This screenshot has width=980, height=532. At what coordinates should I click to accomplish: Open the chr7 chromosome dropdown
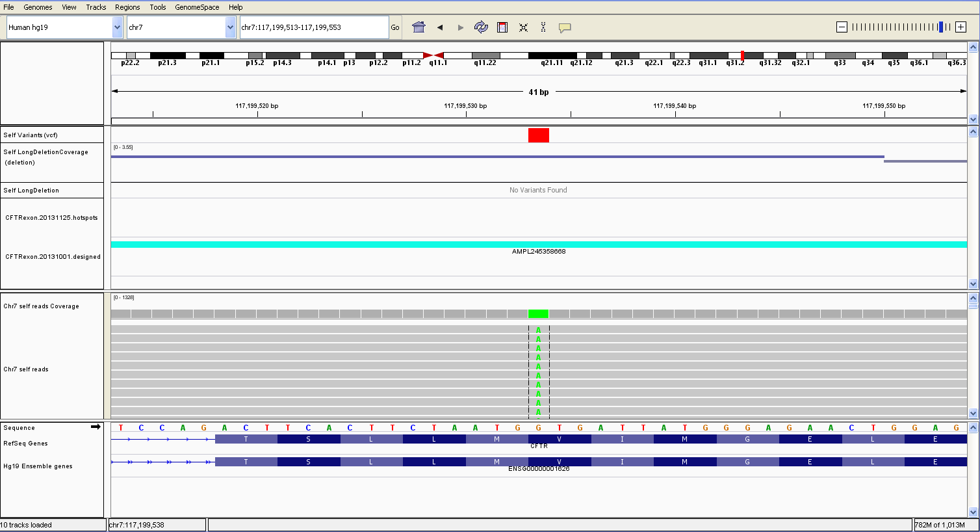pyautogui.click(x=230, y=27)
